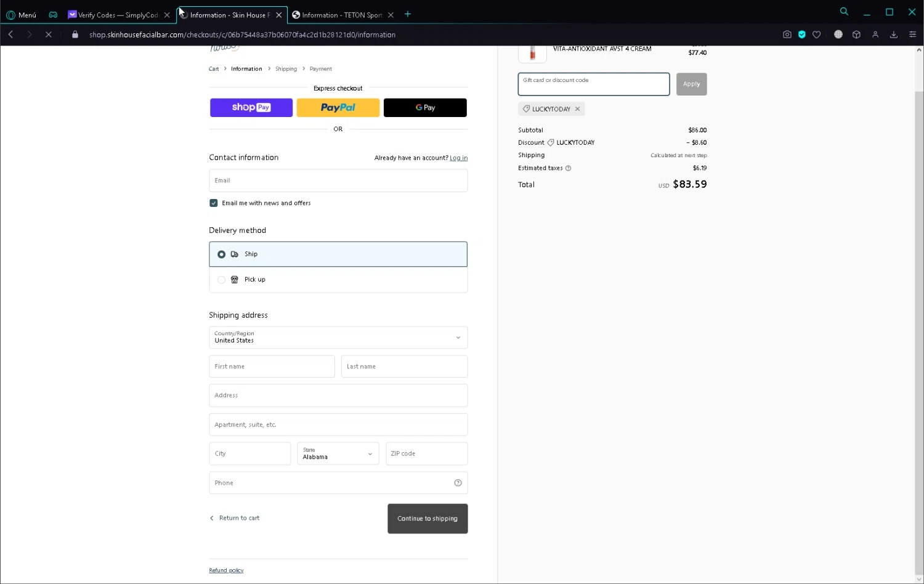924x584 pixels.
Task: Go back to previous page
Action: click(10, 34)
